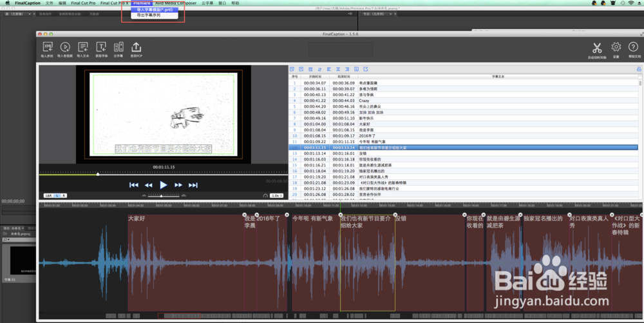Click the second subtitle list toolbar icon

[x=301, y=69]
